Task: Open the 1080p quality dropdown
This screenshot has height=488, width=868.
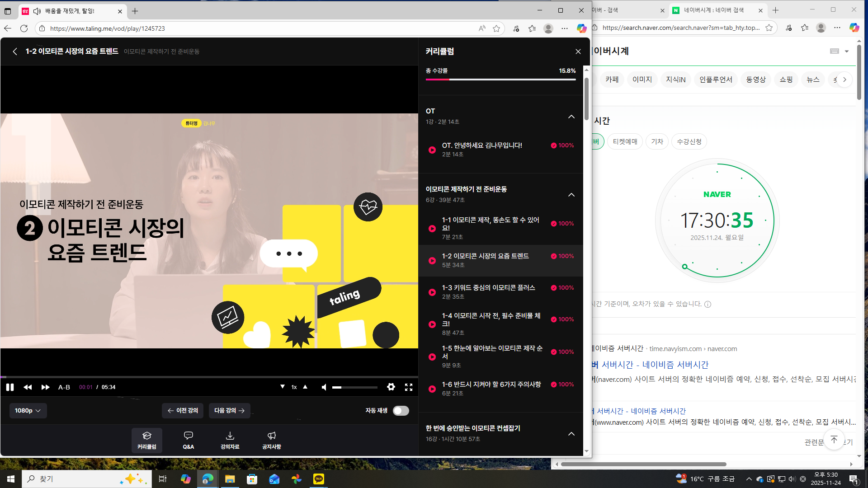Action: [28, 411]
